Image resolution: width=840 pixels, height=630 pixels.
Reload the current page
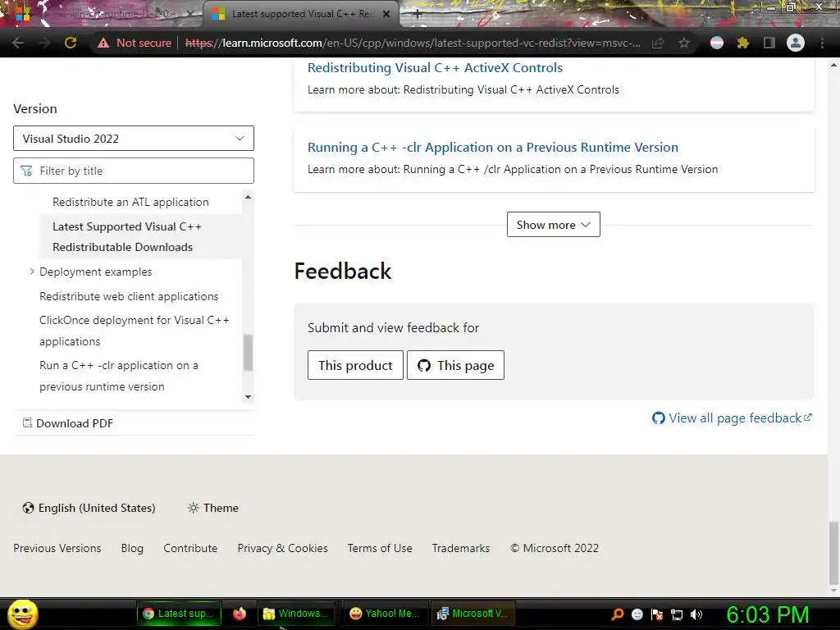(71, 43)
